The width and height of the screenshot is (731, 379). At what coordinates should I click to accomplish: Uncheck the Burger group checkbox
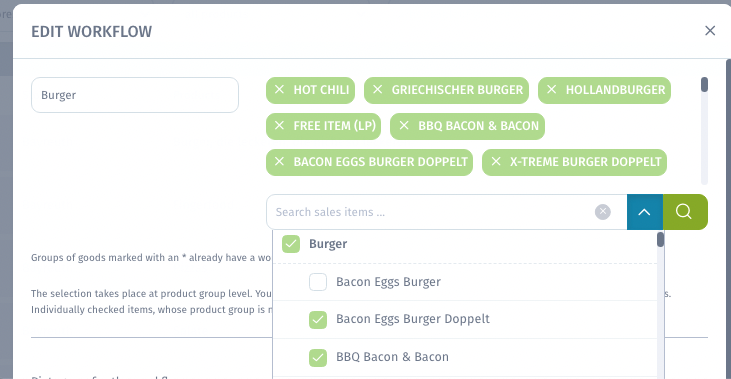pos(290,244)
